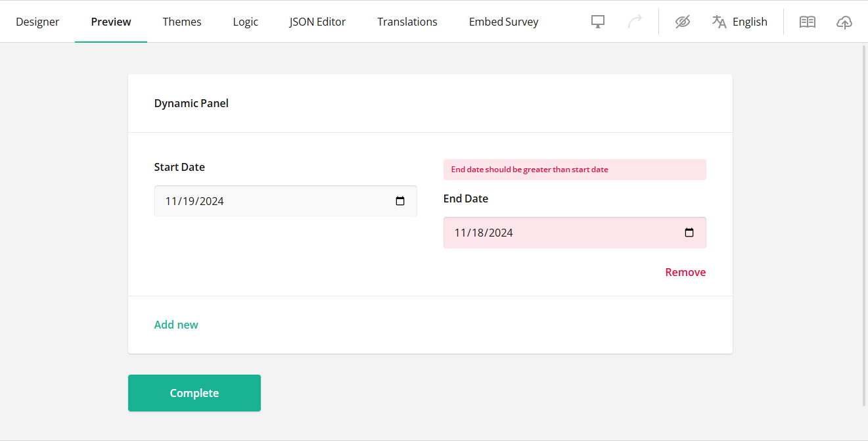868x441 pixels.
Task: Select the desktop device preview icon
Action: 597,21
